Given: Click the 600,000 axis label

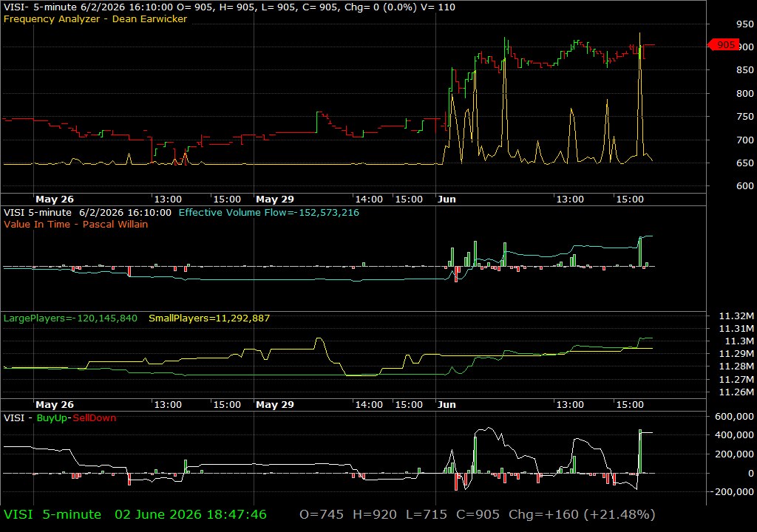Looking at the screenshot, I should tap(734, 417).
